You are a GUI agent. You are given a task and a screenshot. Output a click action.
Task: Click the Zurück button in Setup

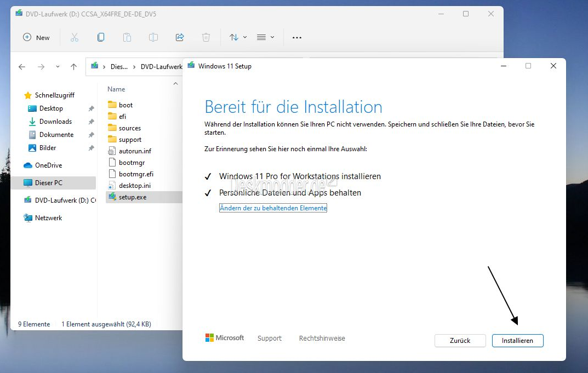click(x=460, y=340)
